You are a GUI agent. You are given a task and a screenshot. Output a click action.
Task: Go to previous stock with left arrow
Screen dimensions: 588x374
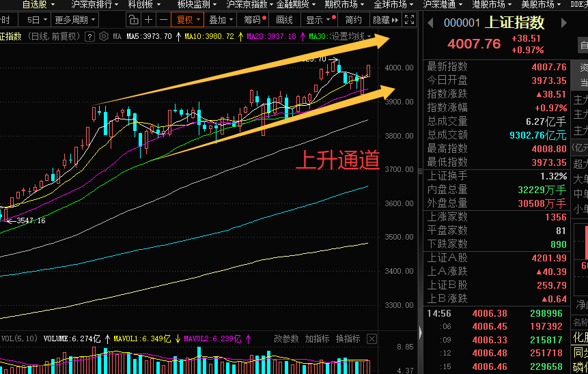430,23
